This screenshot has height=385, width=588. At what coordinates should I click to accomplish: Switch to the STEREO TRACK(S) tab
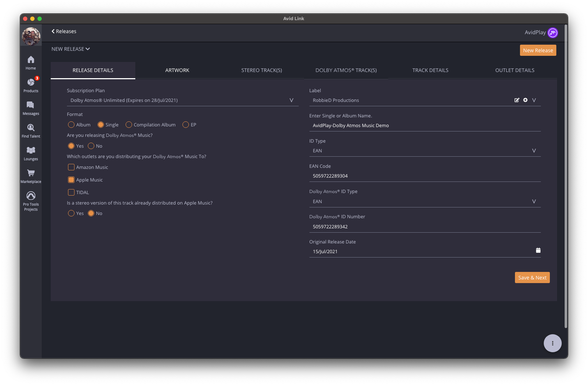coord(262,70)
